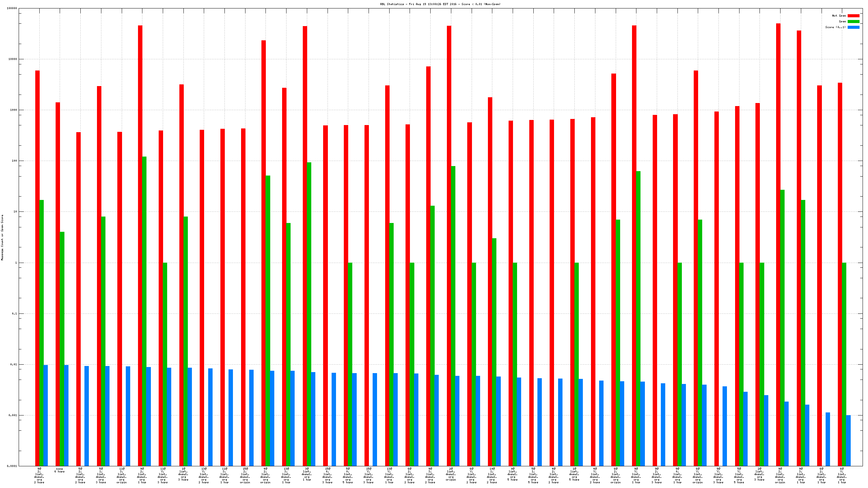This screenshot has width=868, height=488.
Task: Click the 'Score (0..1)' legend text
Action: click(835, 27)
